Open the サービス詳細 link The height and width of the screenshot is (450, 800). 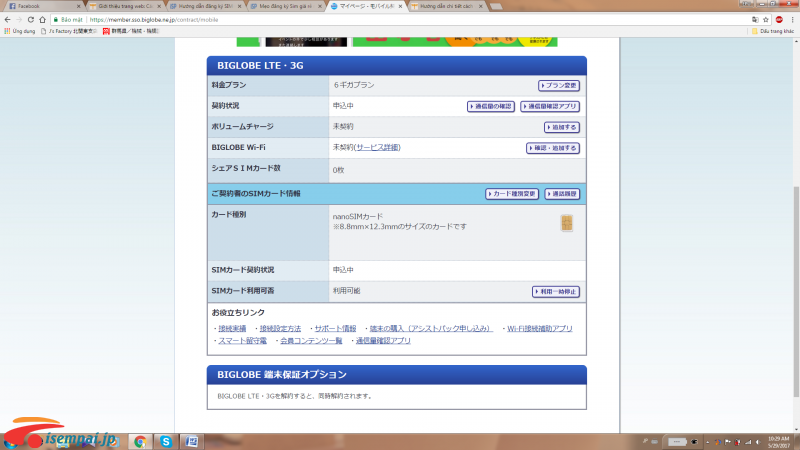(378, 147)
